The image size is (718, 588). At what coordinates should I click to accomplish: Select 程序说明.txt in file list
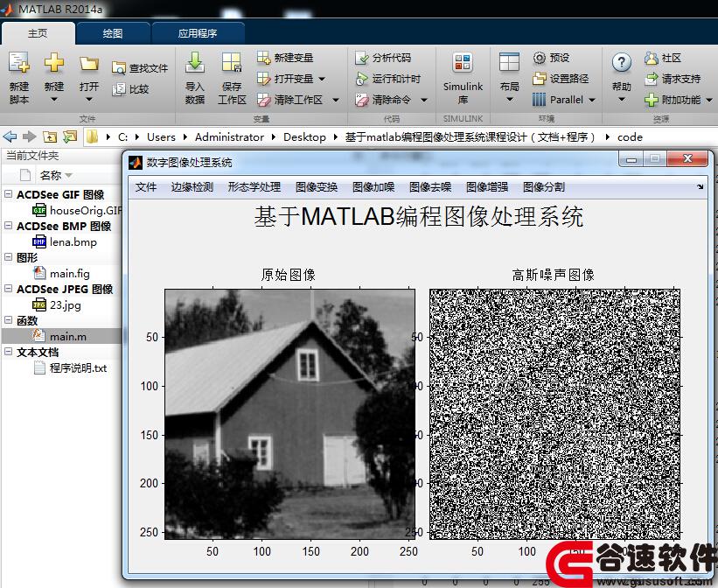70,368
